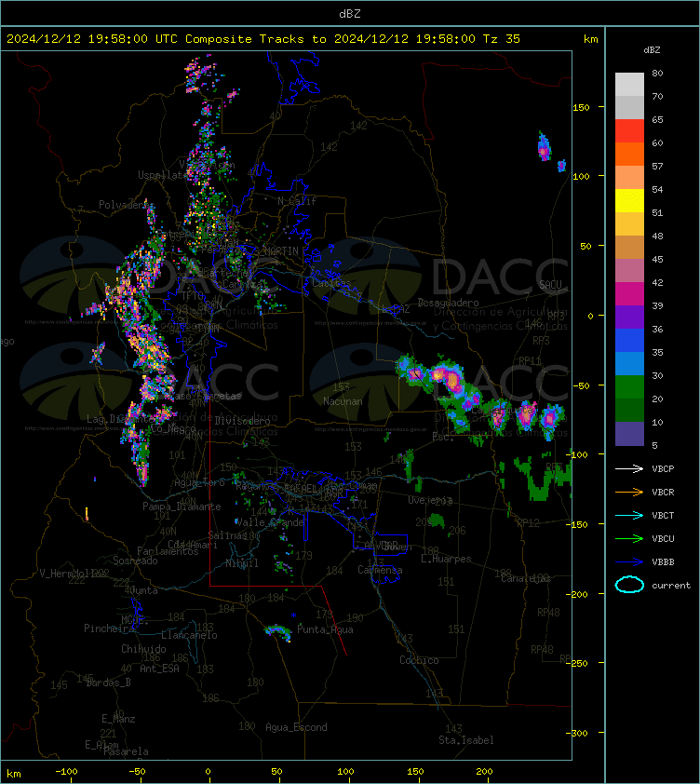The height and width of the screenshot is (784, 700).
Task: Click the 'Divisadero' map label
Action: pyautogui.click(x=243, y=421)
